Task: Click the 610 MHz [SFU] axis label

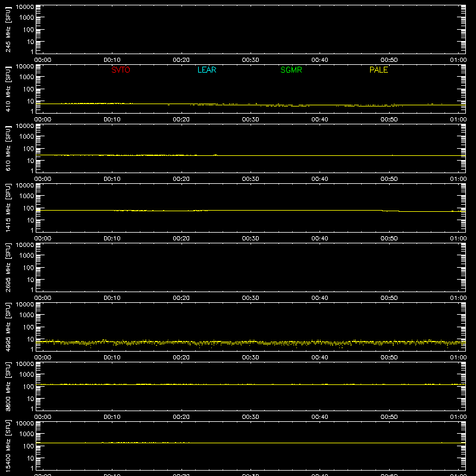Action: pos(8,149)
